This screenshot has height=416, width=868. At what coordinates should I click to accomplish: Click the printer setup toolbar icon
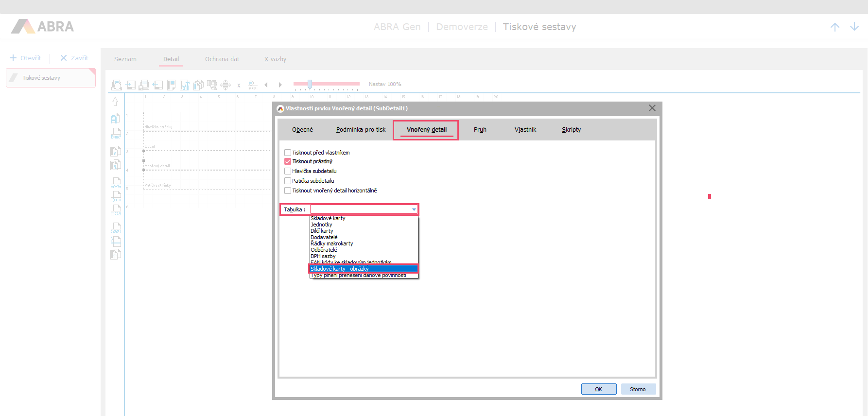click(x=144, y=85)
